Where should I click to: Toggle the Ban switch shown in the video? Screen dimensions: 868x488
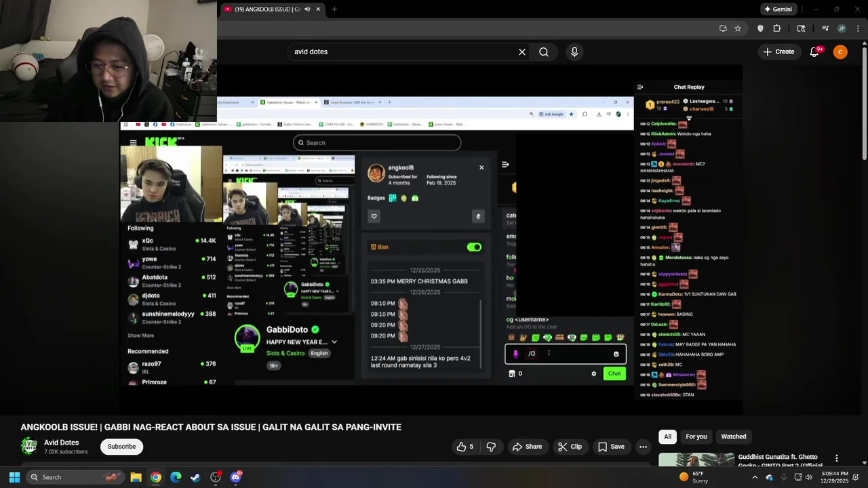pos(474,247)
